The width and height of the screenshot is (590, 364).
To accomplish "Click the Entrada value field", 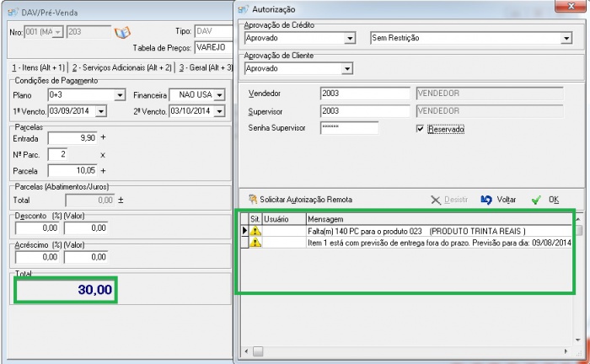I will click(x=72, y=137).
